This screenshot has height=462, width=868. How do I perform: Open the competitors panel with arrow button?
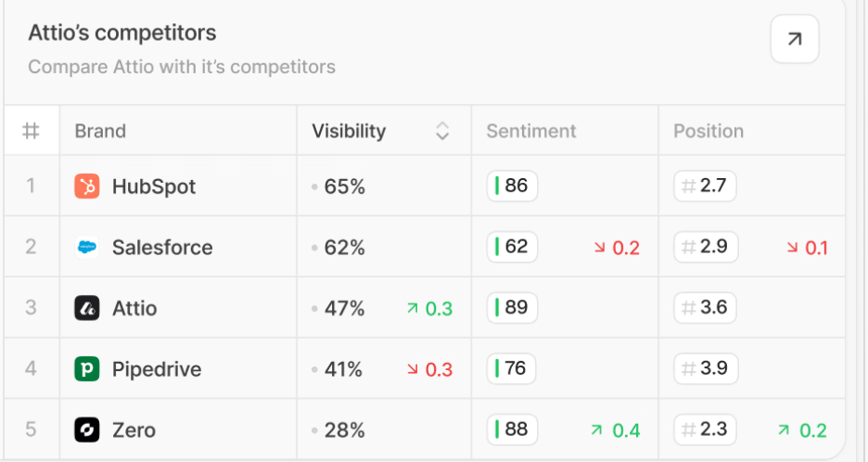(795, 40)
